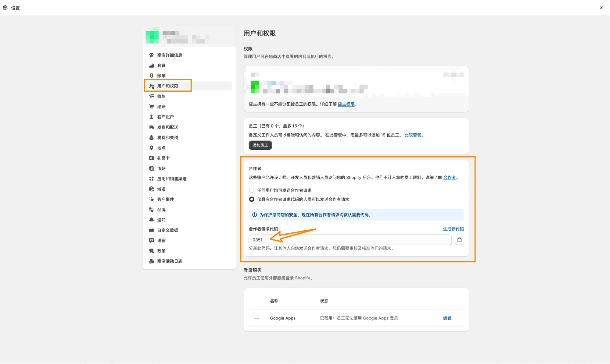Click the 税费和关税 taxes icon
Viewport: 610px width, 364px height.
pos(151,137)
